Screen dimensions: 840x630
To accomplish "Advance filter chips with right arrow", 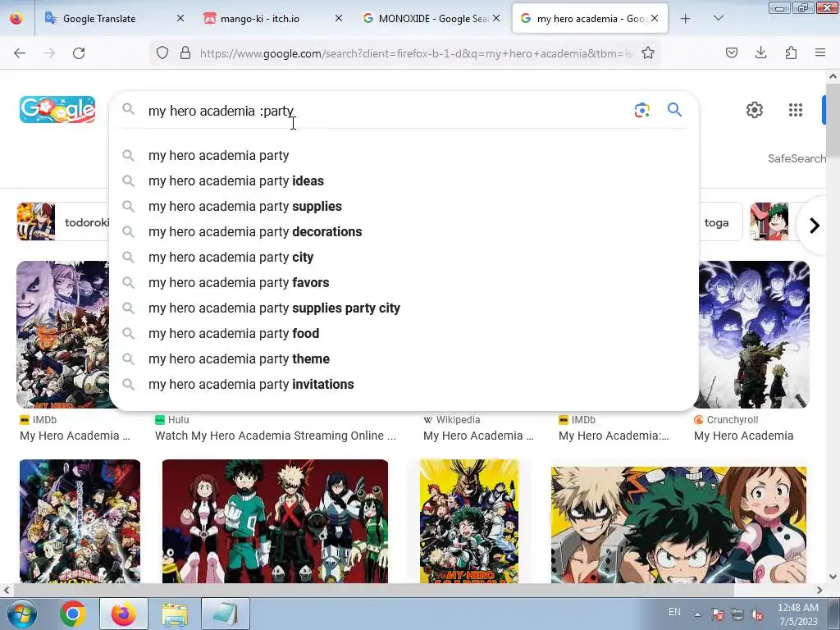I will [x=815, y=226].
